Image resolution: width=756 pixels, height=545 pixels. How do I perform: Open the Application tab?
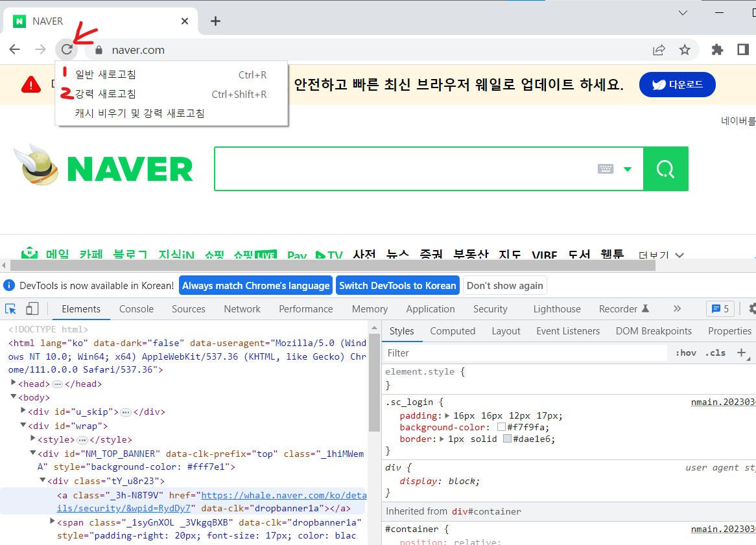coord(431,309)
